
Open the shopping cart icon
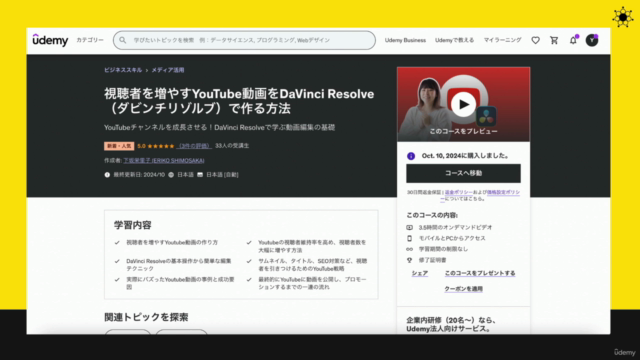click(554, 40)
